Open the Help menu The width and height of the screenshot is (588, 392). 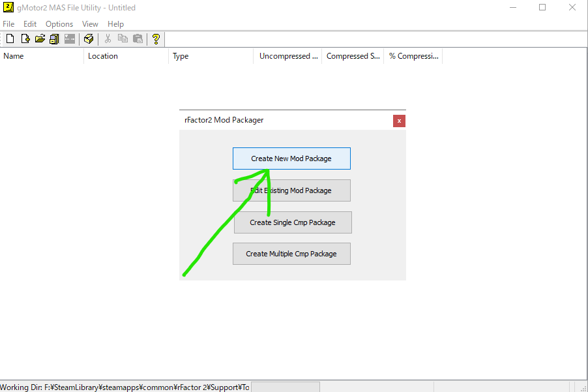(115, 24)
